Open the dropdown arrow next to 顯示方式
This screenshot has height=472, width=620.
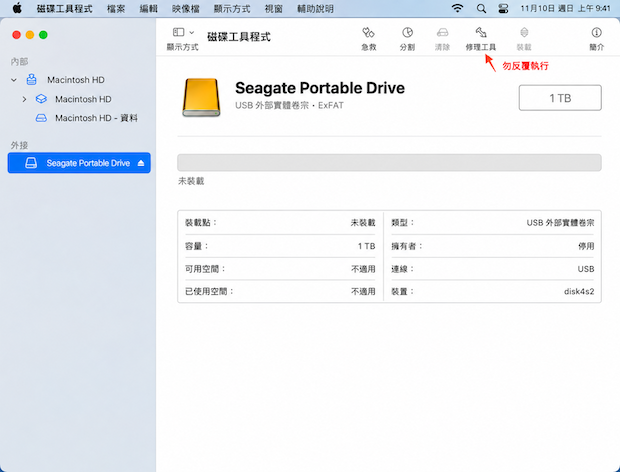tap(192, 32)
